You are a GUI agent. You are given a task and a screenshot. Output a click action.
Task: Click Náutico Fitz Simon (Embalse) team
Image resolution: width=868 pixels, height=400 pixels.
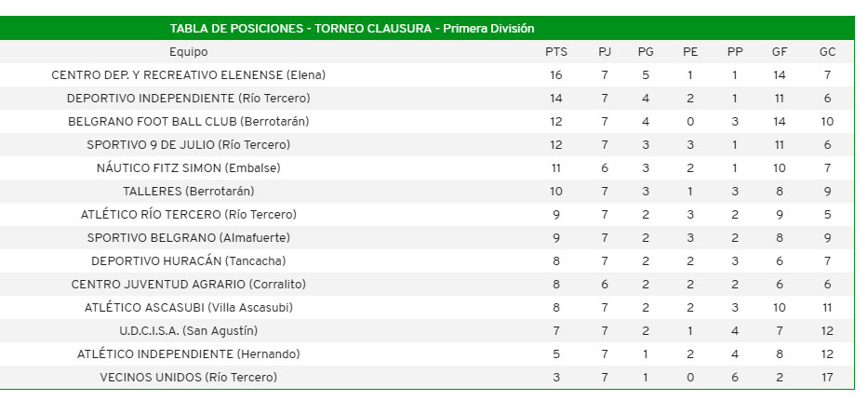pos(188,168)
